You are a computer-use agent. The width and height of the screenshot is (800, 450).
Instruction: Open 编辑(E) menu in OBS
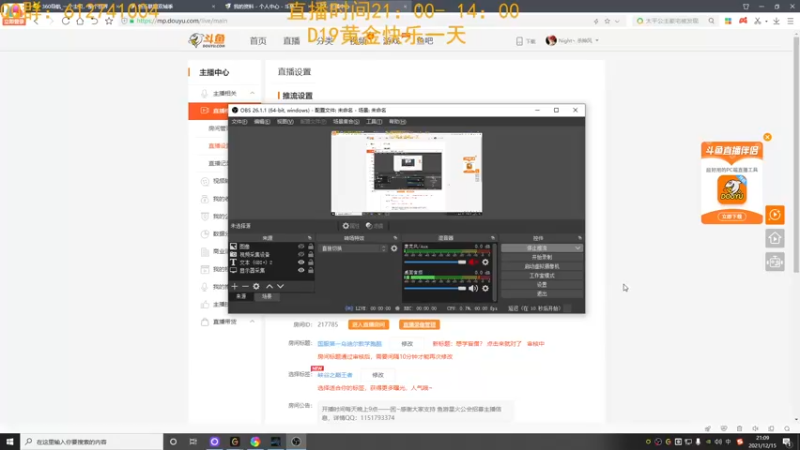[x=262, y=121]
